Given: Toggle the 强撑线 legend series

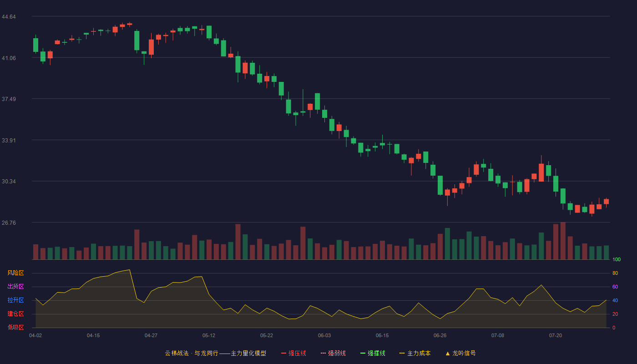Looking at the screenshot, I should pyautogui.click(x=373, y=353).
